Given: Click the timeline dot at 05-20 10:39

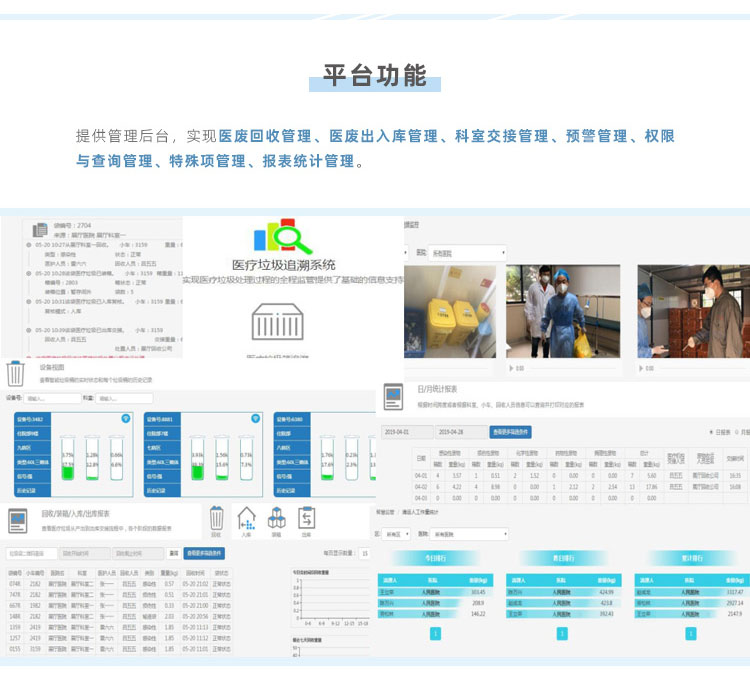Looking at the screenshot, I should 29,330.
